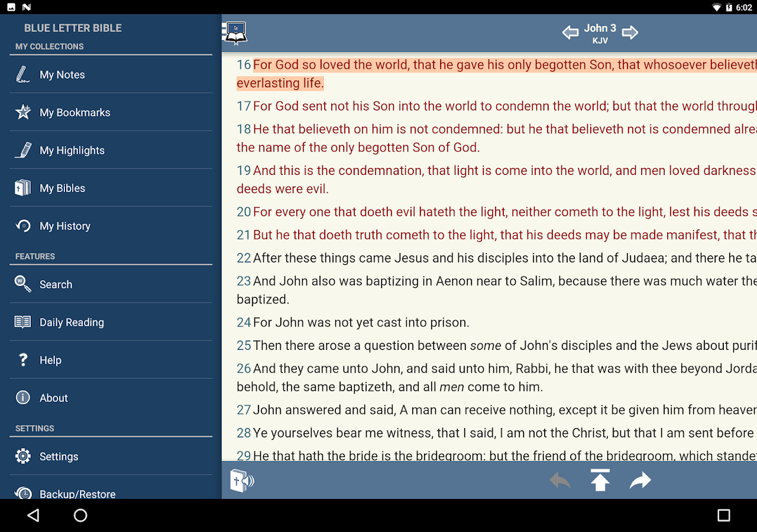Tap Android back button

pos(34,515)
